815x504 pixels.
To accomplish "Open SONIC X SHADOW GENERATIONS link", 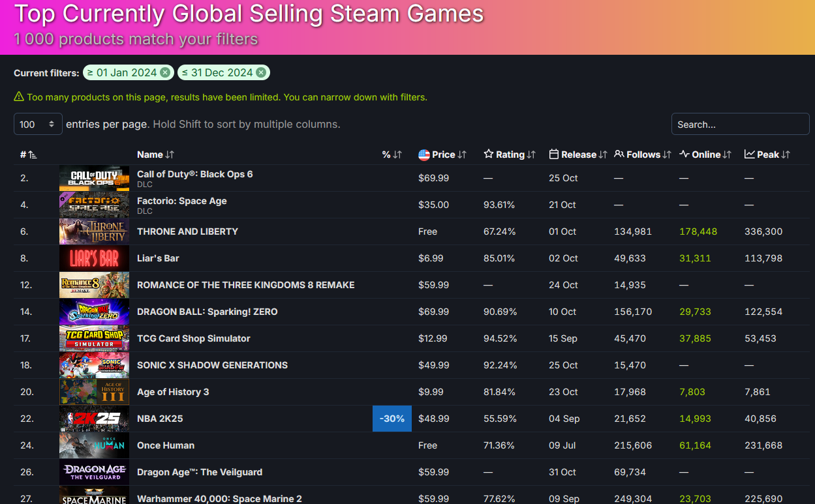I will coord(212,365).
